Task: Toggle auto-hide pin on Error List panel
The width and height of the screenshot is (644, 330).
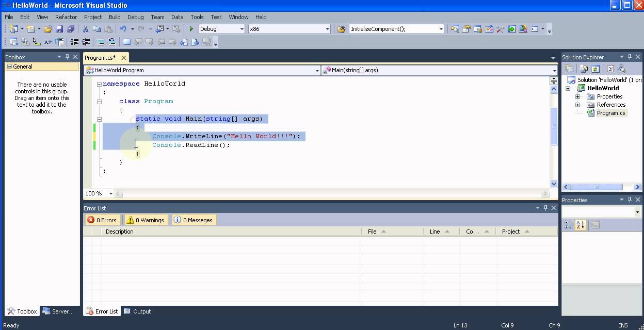Action: tap(545, 208)
